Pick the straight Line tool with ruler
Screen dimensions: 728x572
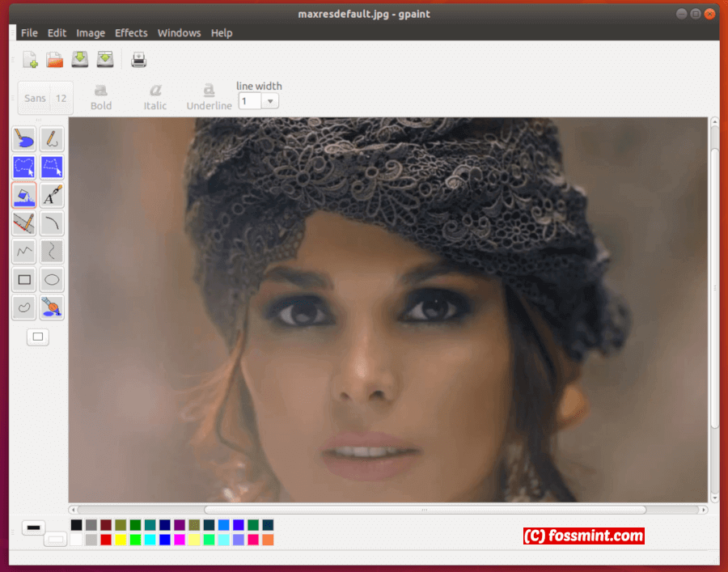[23, 223]
